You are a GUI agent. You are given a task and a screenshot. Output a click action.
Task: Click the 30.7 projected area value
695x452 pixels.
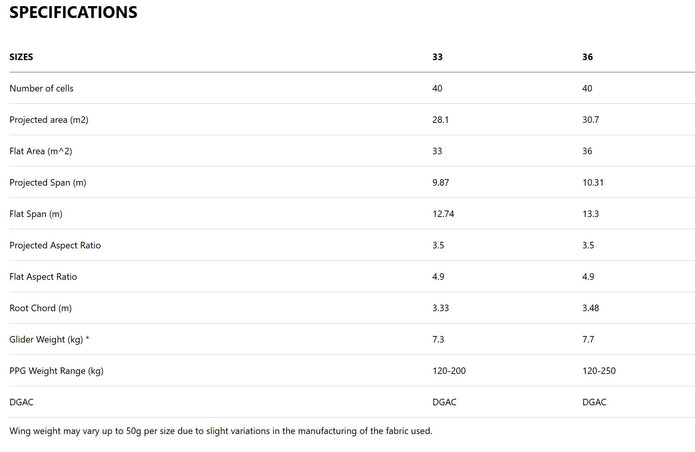591,120
